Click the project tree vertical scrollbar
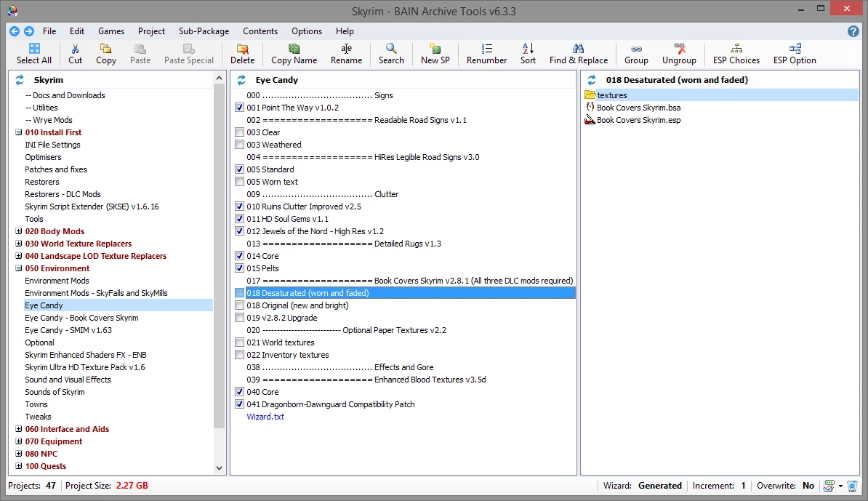The width and height of the screenshot is (868, 501). (220, 256)
